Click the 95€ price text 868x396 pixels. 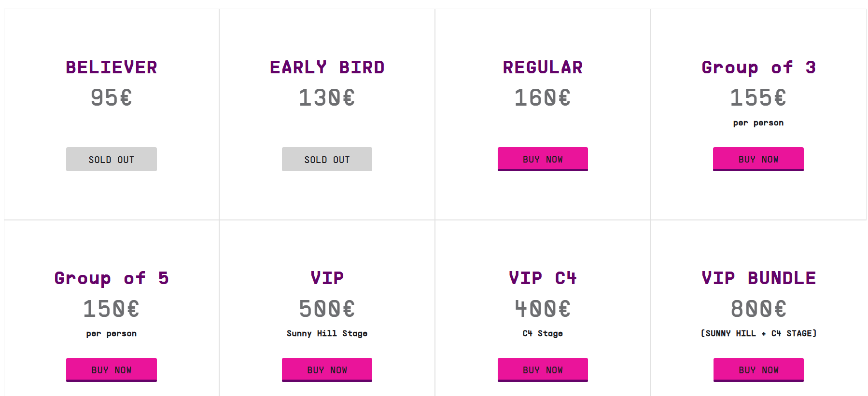pos(112,98)
